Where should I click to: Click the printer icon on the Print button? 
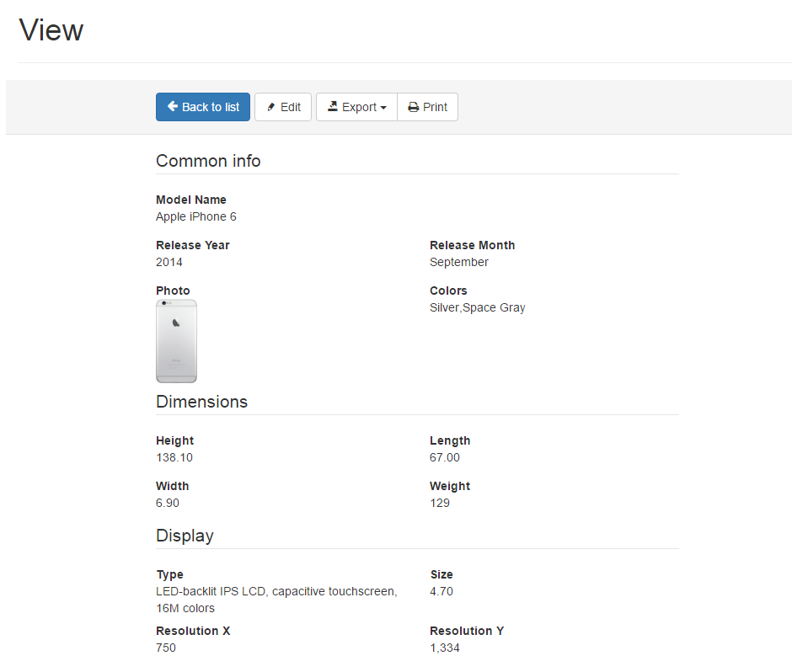[x=413, y=107]
